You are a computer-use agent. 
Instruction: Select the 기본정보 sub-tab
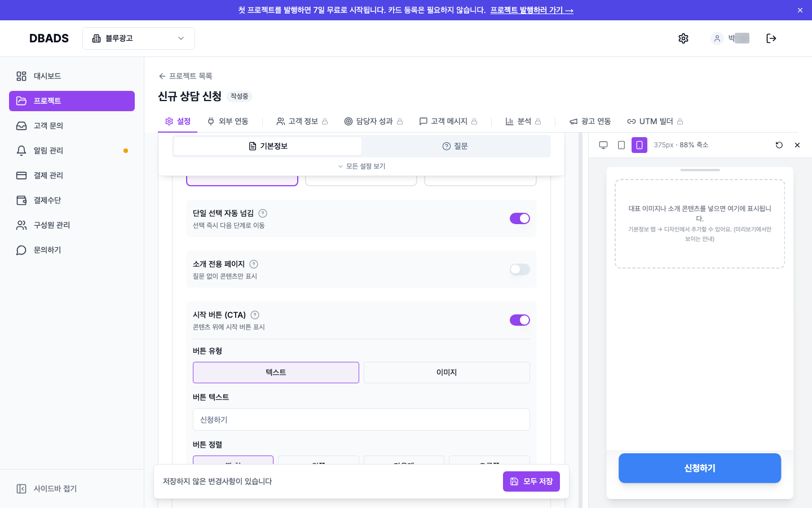pos(268,146)
